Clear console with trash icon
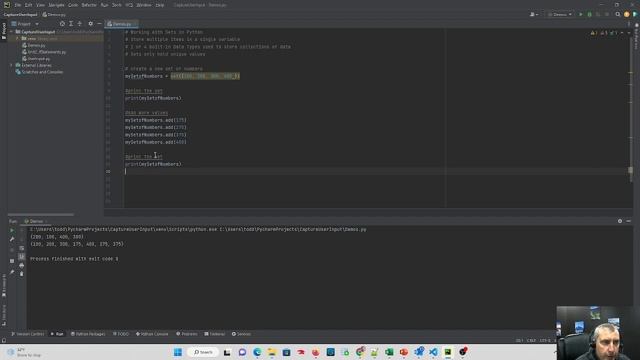The height and width of the screenshot is (360, 640). point(22,273)
